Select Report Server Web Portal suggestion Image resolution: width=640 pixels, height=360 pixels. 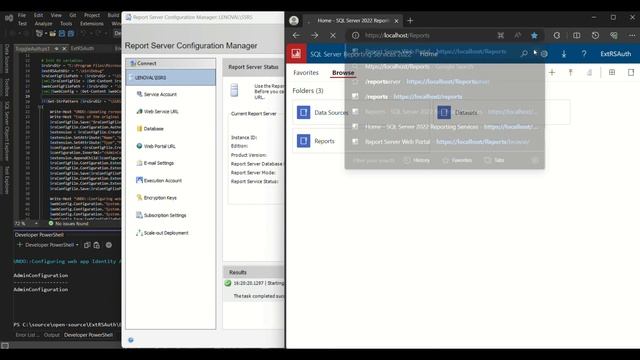[444, 142]
